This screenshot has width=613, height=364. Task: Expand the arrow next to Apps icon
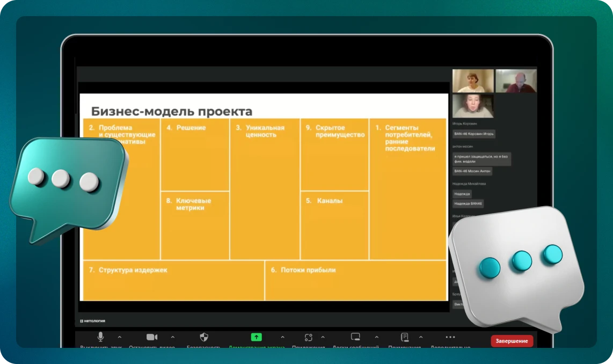(323, 337)
